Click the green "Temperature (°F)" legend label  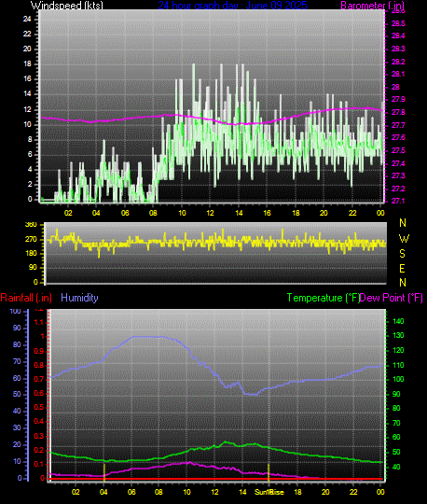coord(323,298)
